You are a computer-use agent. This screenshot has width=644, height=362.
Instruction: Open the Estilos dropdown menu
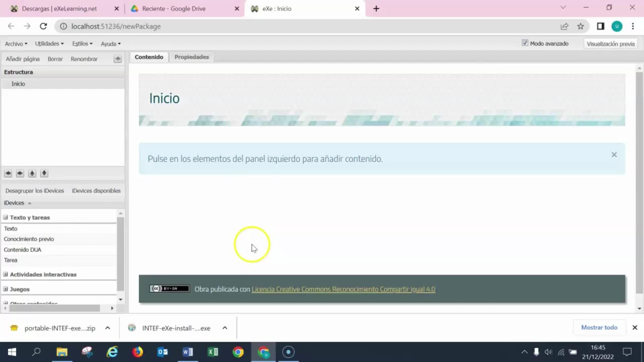coord(82,44)
